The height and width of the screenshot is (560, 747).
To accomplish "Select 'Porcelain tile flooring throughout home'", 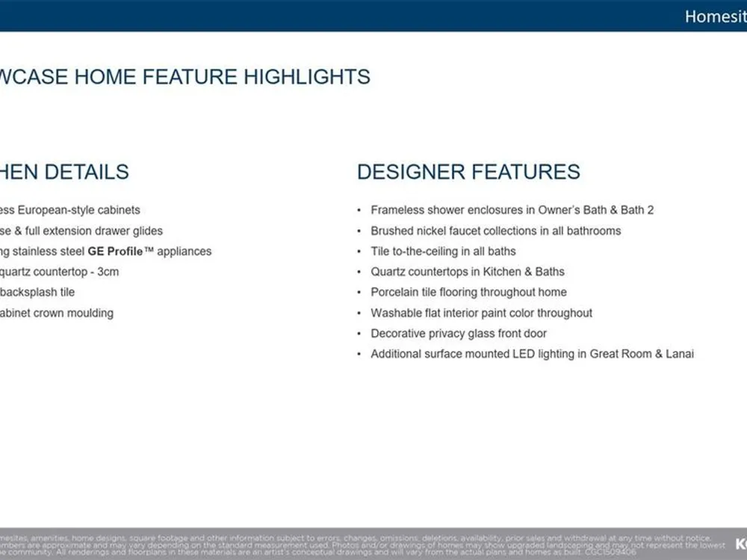I will 469,293.
